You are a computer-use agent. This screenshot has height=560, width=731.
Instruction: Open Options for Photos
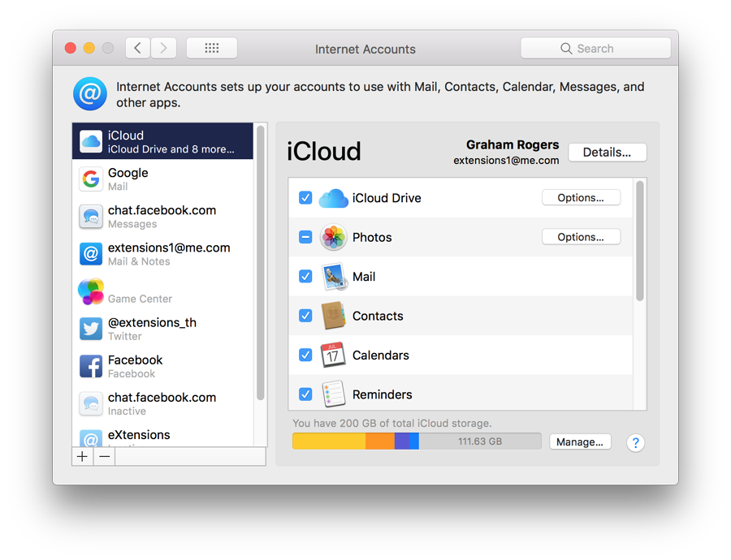click(581, 237)
